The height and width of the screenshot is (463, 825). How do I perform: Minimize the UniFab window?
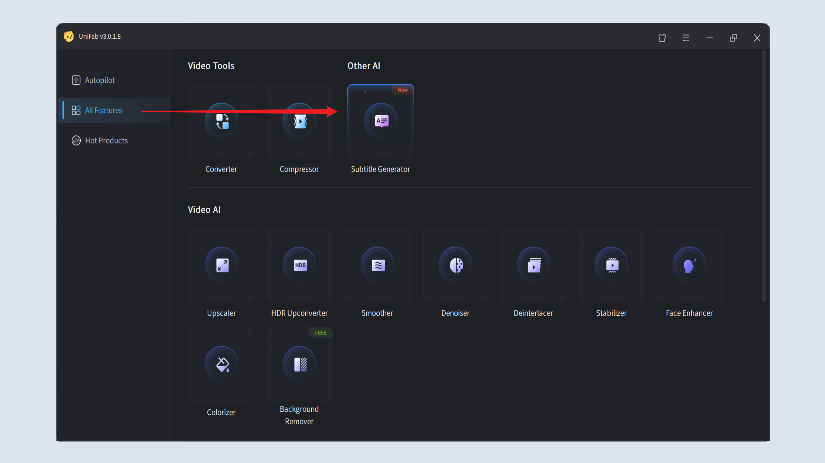click(709, 38)
